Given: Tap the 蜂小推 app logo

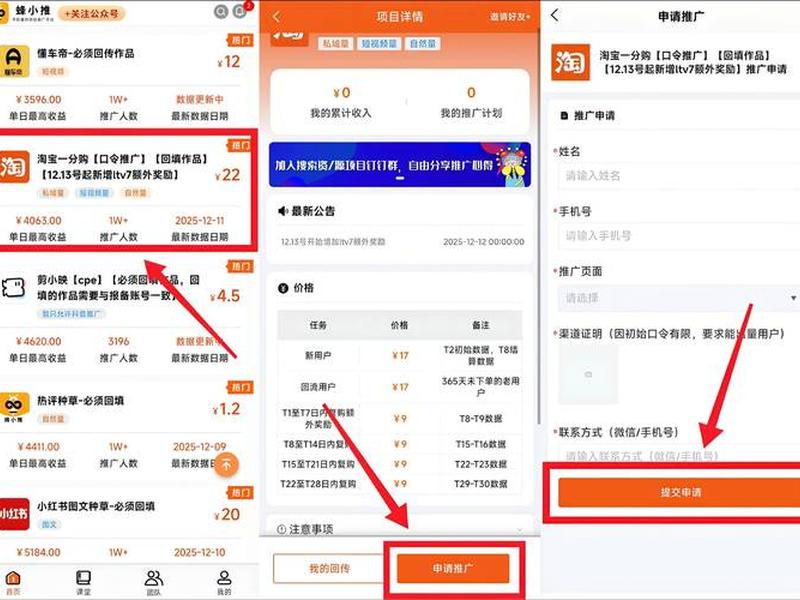Looking at the screenshot, I should click(27, 12).
